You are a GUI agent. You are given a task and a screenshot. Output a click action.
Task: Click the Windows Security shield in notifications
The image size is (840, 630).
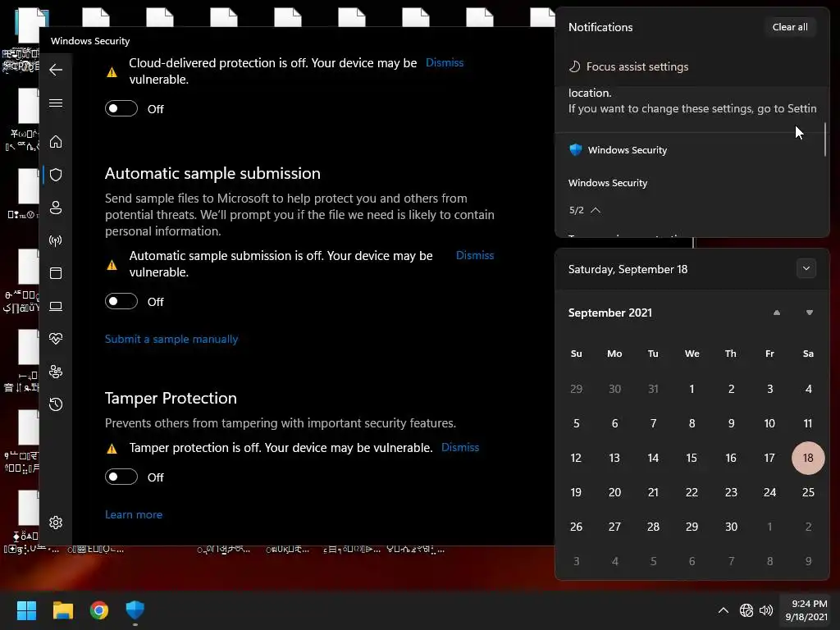(x=576, y=150)
